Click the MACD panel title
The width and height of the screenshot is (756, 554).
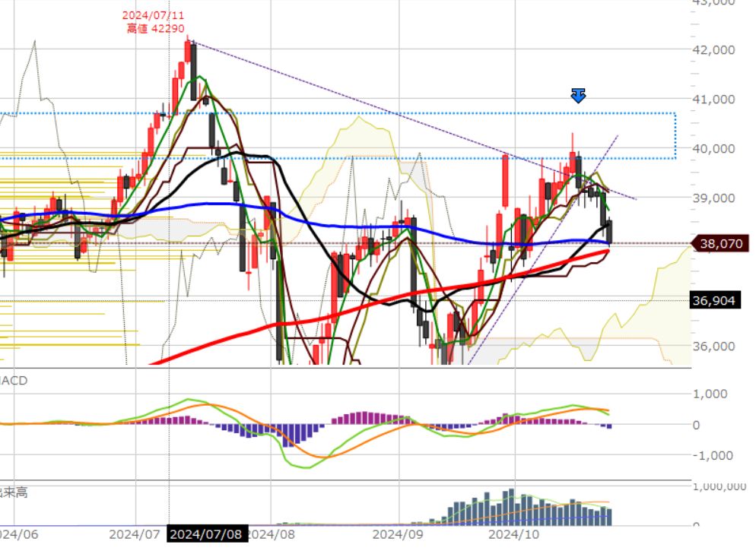[14, 381]
